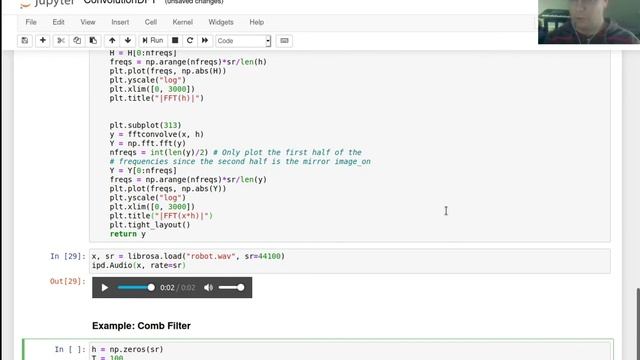This screenshot has width=640, height=360.
Task: Adjust the audio volume slider
Action: [x=231, y=288]
